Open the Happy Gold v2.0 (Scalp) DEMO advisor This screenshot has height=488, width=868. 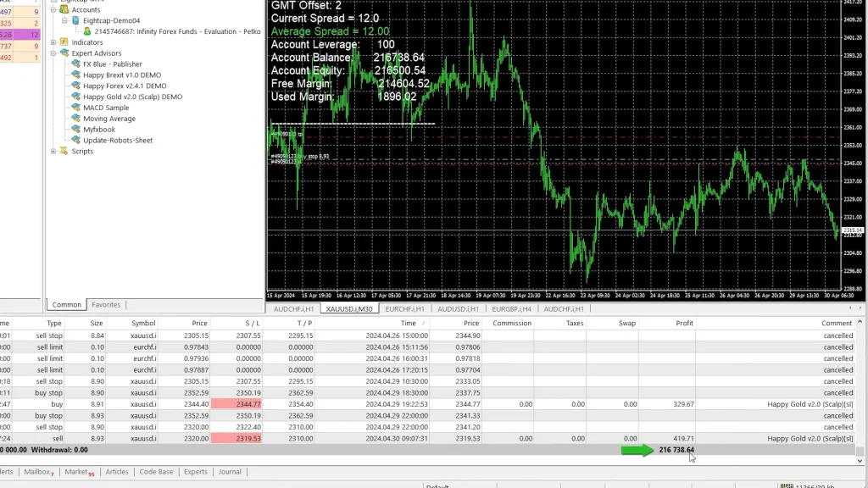pos(132,97)
